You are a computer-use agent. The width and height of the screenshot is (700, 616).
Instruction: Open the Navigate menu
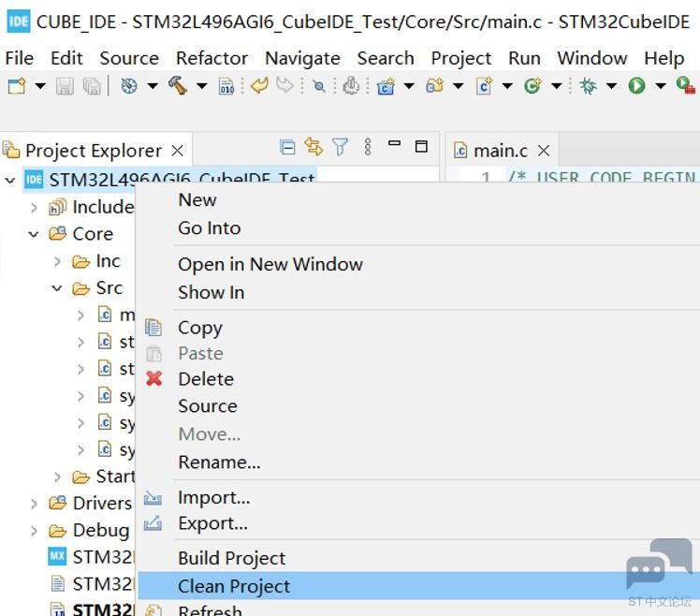coord(302,58)
